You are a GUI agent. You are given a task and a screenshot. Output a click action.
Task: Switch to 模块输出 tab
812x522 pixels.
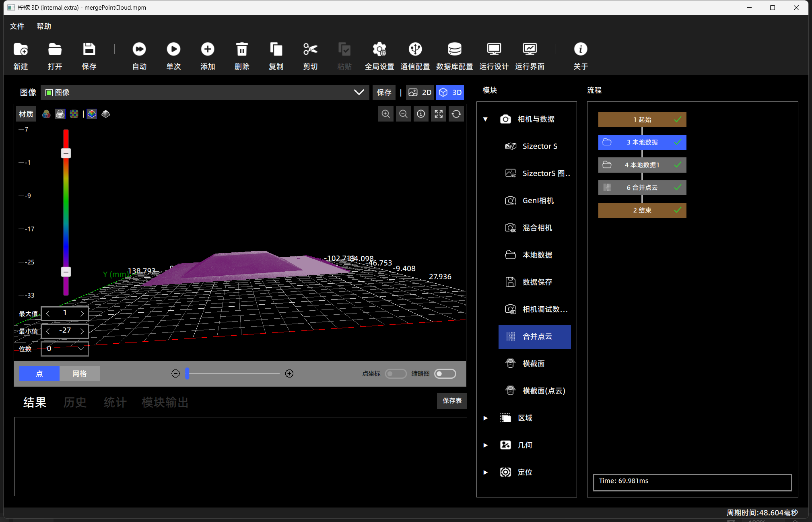[x=165, y=402]
